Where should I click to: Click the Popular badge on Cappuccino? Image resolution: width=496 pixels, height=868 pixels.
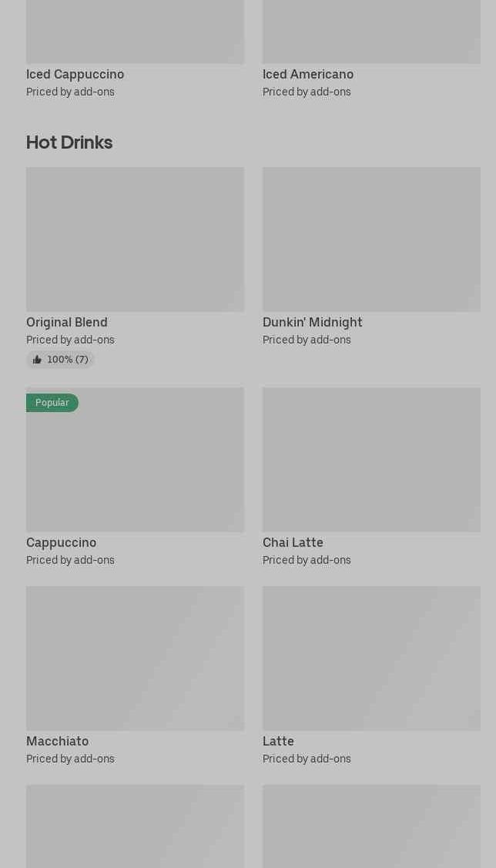coord(52,403)
